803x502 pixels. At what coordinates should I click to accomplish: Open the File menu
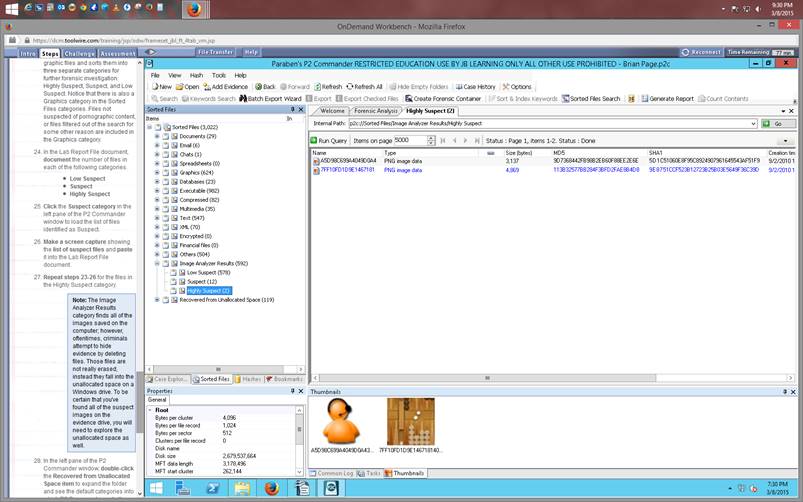(155, 75)
